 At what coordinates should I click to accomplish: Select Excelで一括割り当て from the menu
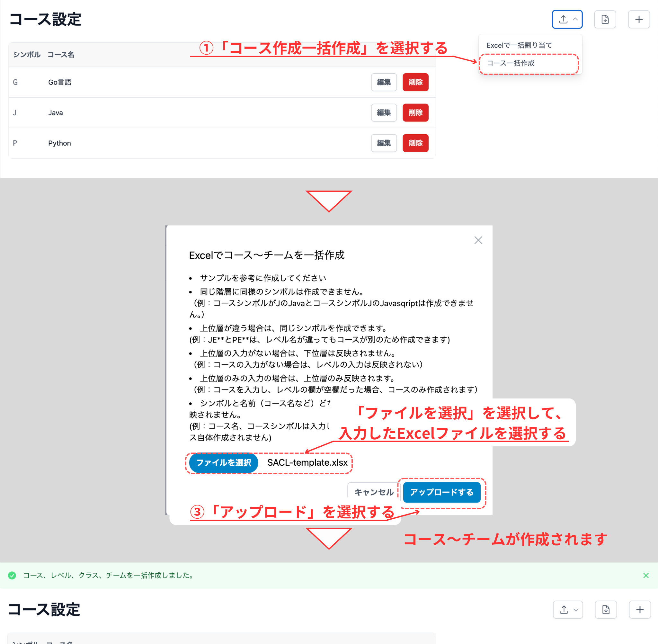(x=519, y=45)
